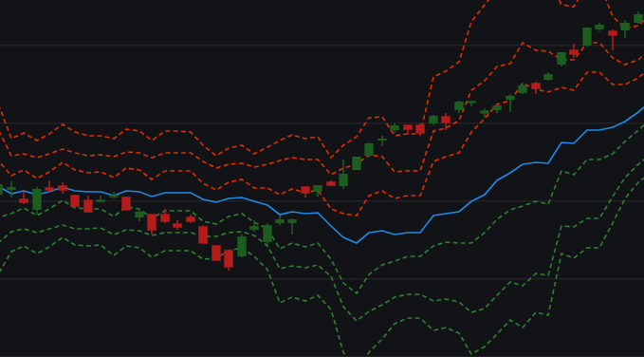Click the green doji with long lower wick under the blue line
The width and height of the screenshot is (644, 357).
tap(292, 225)
